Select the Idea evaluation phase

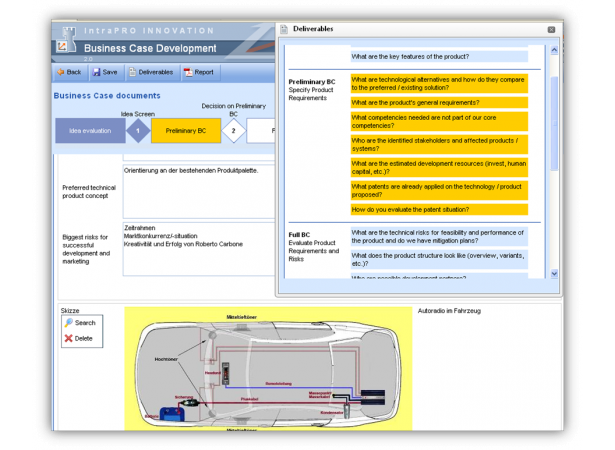(x=90, y=131)
